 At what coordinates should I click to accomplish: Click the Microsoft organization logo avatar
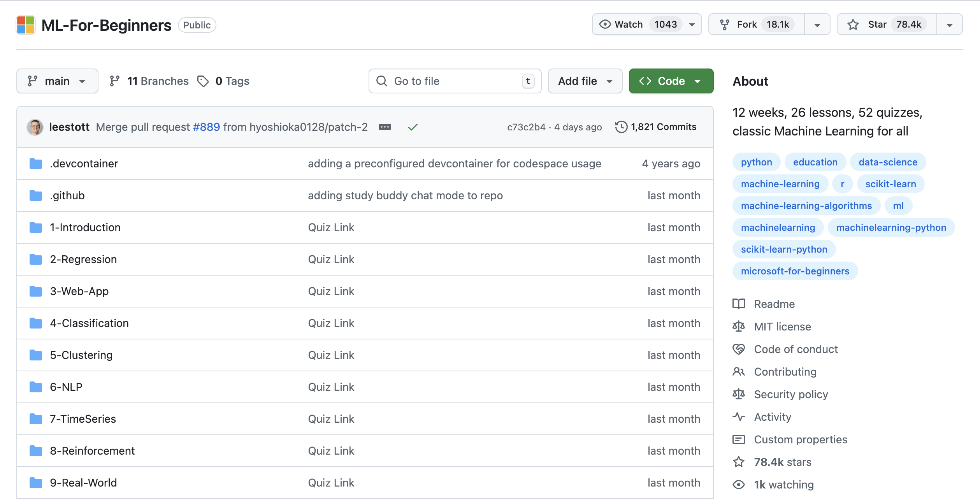(26, 25)
